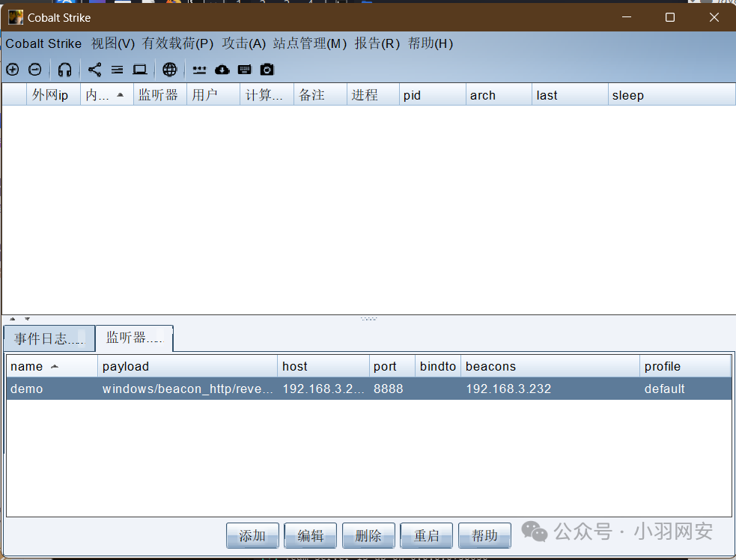Click the new connection plus icon
Viewport: 736px width, 560px height.
click(x=13, y=70)
